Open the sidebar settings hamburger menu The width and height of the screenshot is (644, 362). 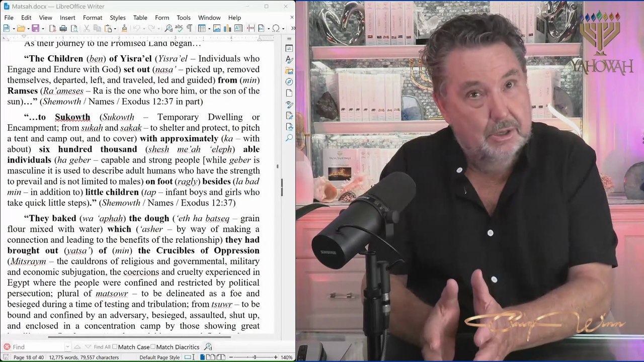[x=289, y=38]
